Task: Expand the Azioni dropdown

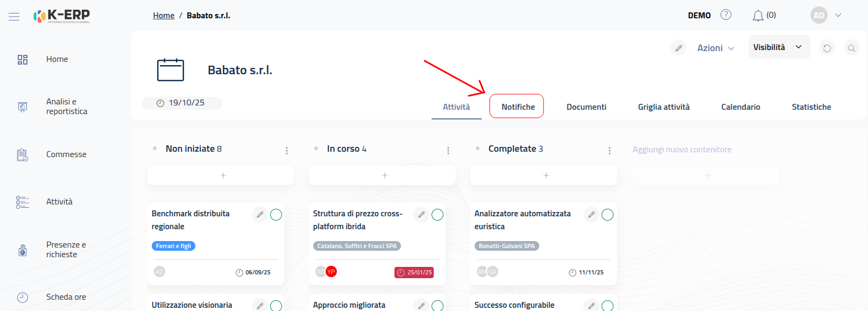Action: click(716, 48)
